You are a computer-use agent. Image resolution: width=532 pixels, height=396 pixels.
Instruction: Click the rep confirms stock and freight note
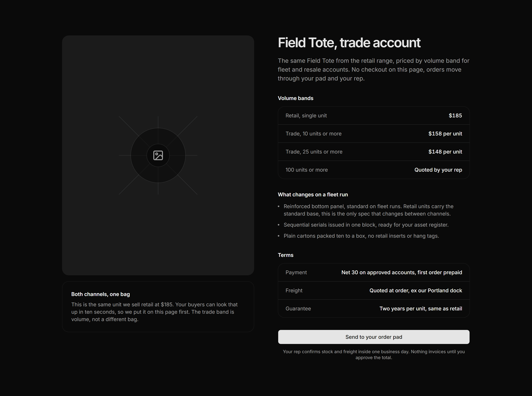pos(374,354)
